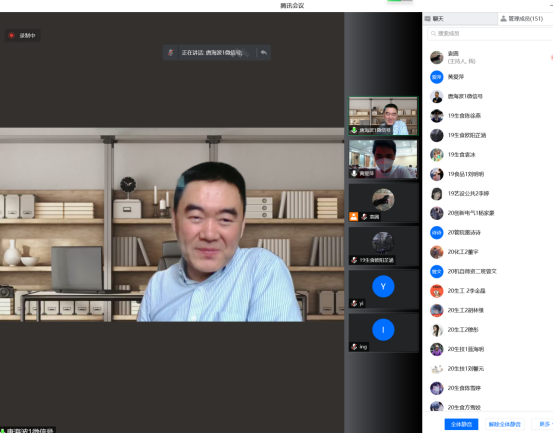Click the blue 爱萍 avatar in the member list
The width and height of the screenshot is (553, 434).
pos(437,77)
